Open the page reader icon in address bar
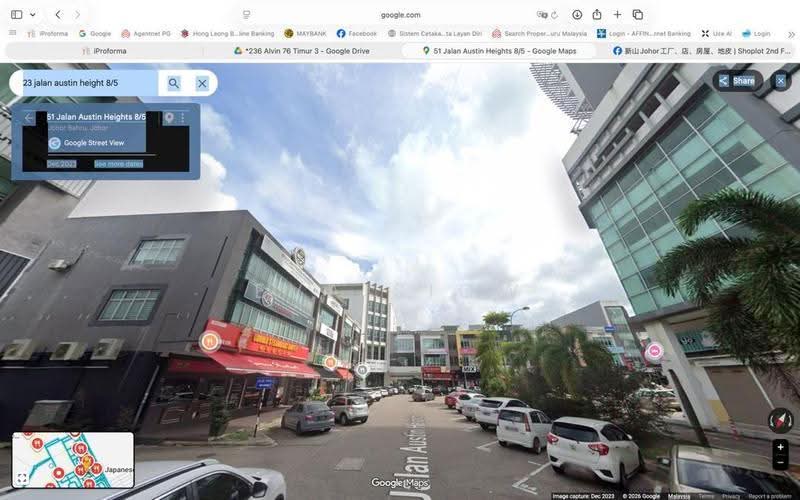800x500 pixels. (246, 15)
